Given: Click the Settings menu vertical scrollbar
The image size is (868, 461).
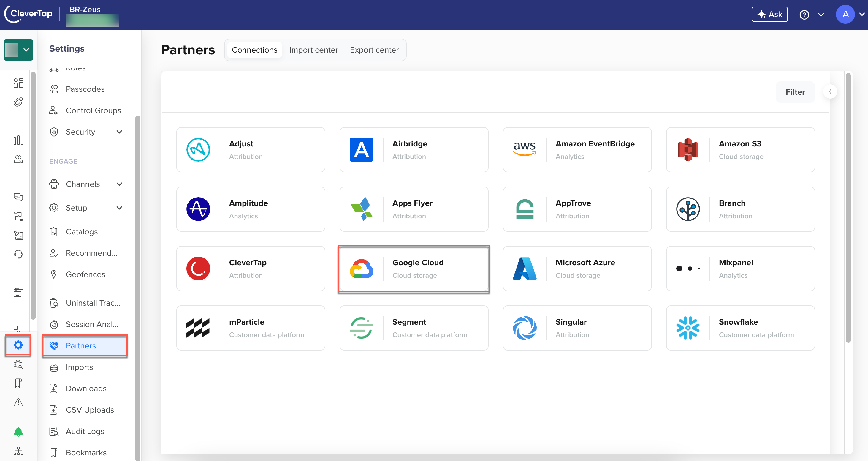Looking at the screenshot, I should [137, 288].
